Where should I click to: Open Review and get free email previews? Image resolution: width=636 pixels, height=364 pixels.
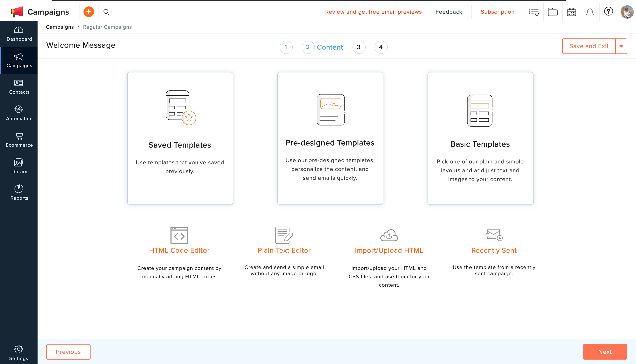coord(373,12)
